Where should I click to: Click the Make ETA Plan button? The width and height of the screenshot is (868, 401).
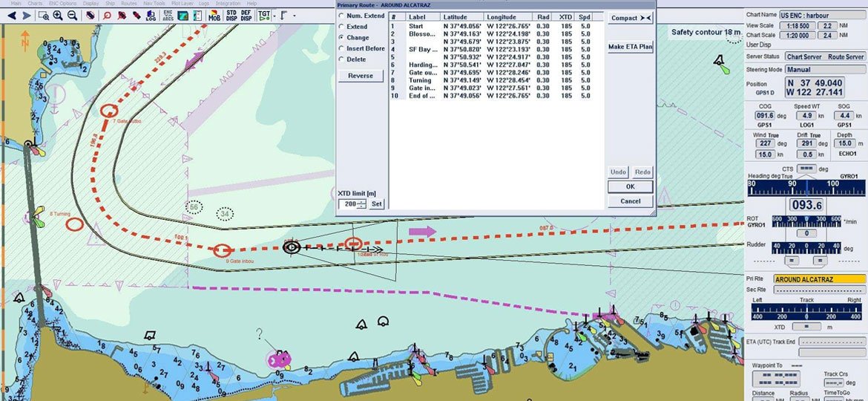click(x=630, y=47)
